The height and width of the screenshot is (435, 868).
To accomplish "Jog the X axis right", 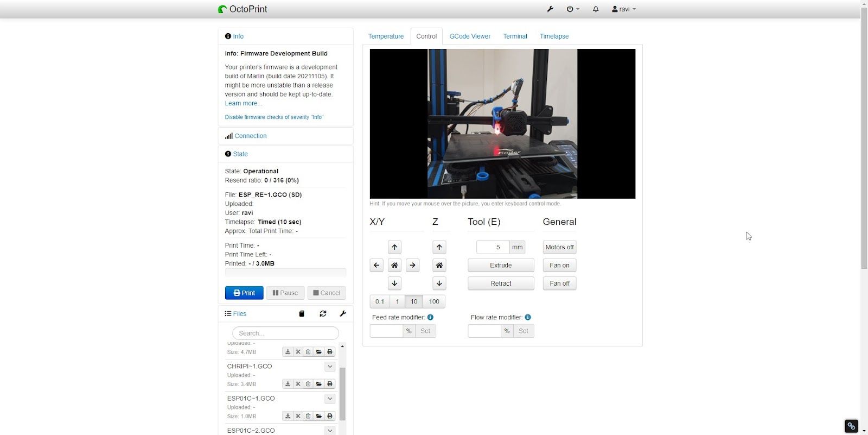I will 413,266.
